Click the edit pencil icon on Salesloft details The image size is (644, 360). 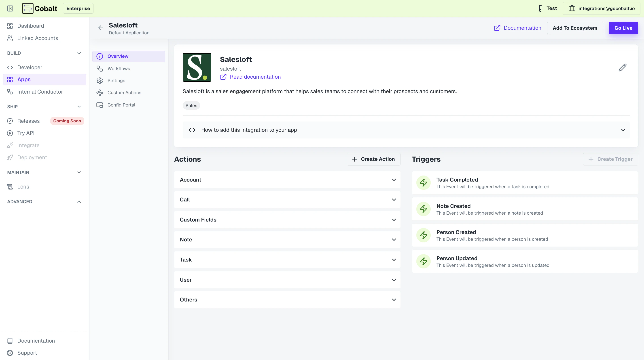pyautogui.click(x=623, y=67)
